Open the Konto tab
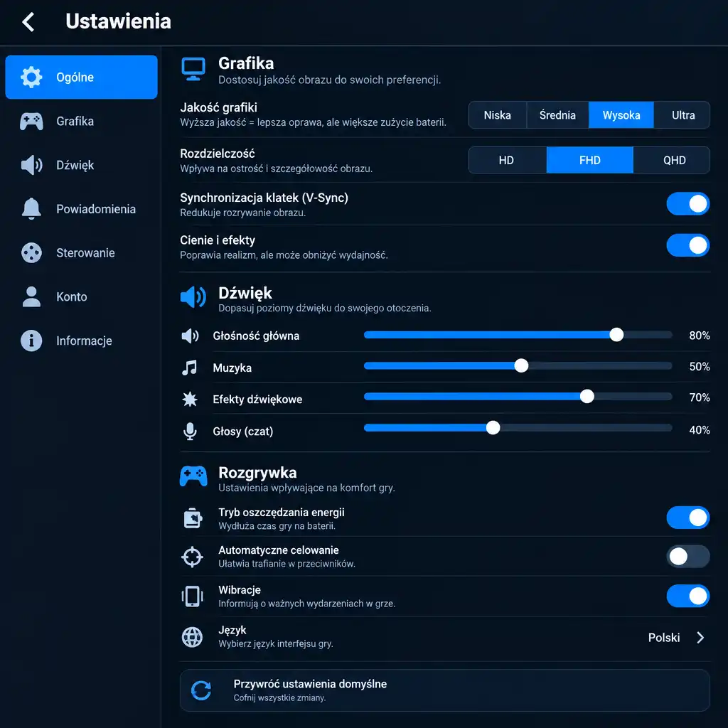The height and width of the screenshot is (728, 728). tap(81, 296)
